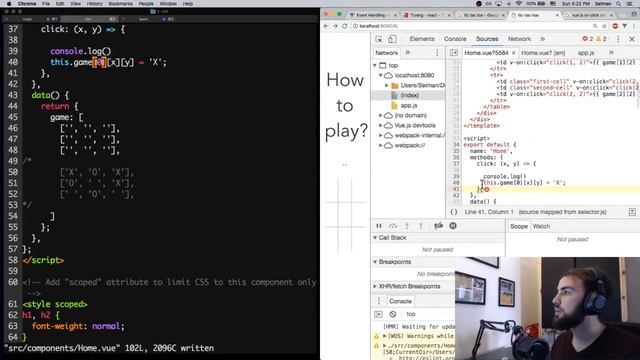
Task: Toggle deactivate breakpoints icon
Action: tap(438, 226)
